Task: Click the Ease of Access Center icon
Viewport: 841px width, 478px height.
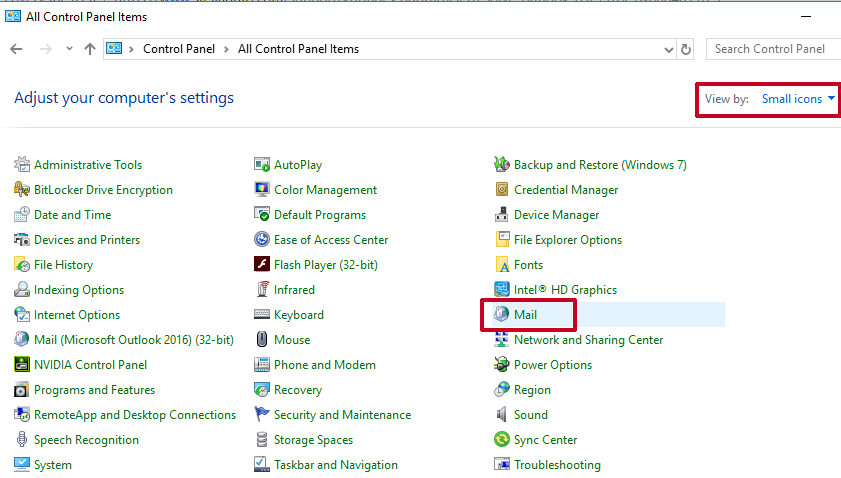Action: click(262, 239)
